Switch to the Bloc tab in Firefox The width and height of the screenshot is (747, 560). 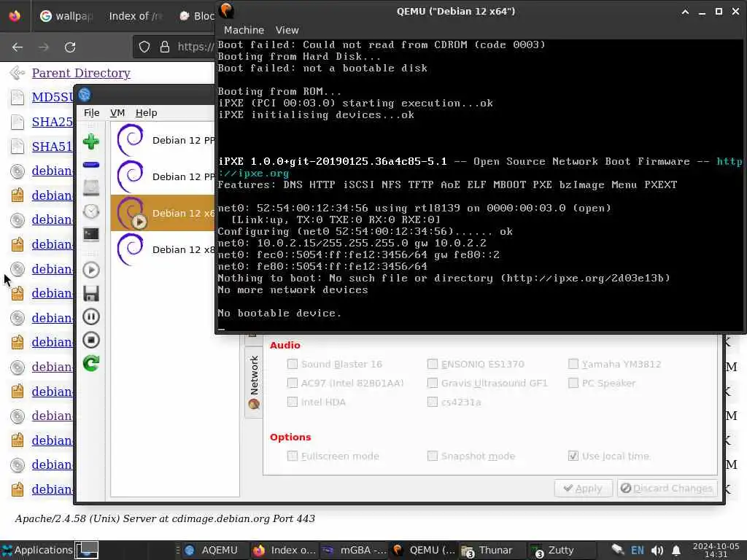coord(196,16)
